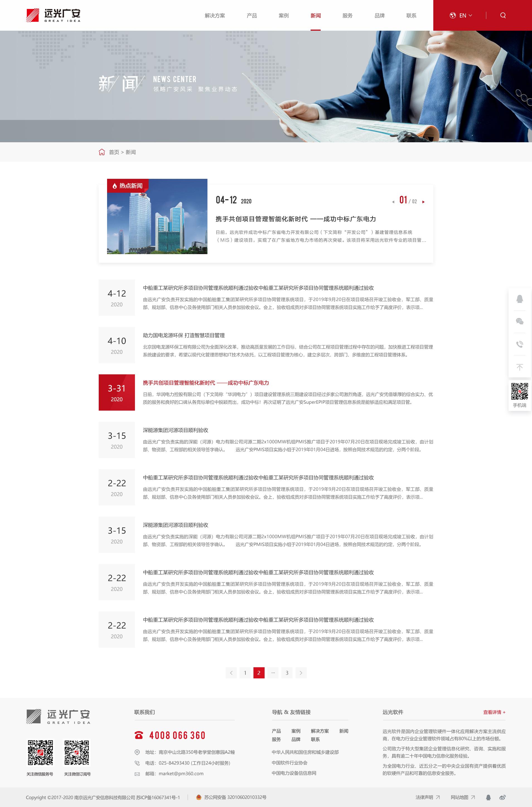The height and width of the screenshot is (807, 532).
Task: Open the 4-12 article 中船重工某研究所
Action: pyautogui.click(x=258, y=288)
